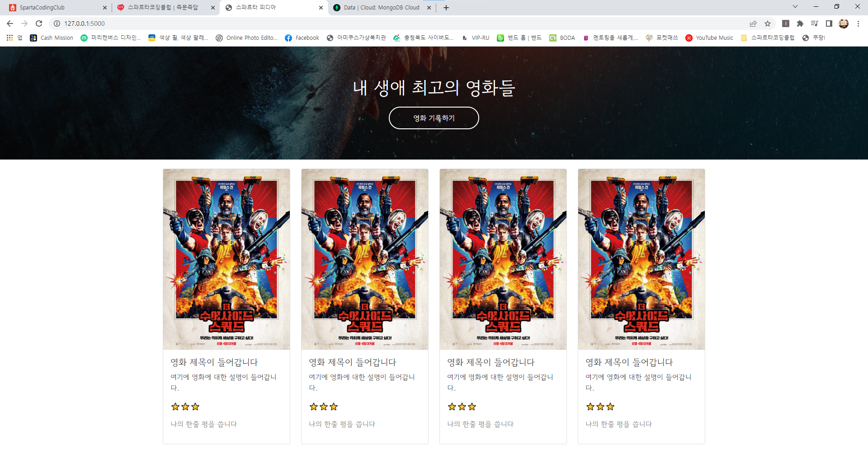
Task: Click fourth card's movie description text
Action: (x=639, y=382)
